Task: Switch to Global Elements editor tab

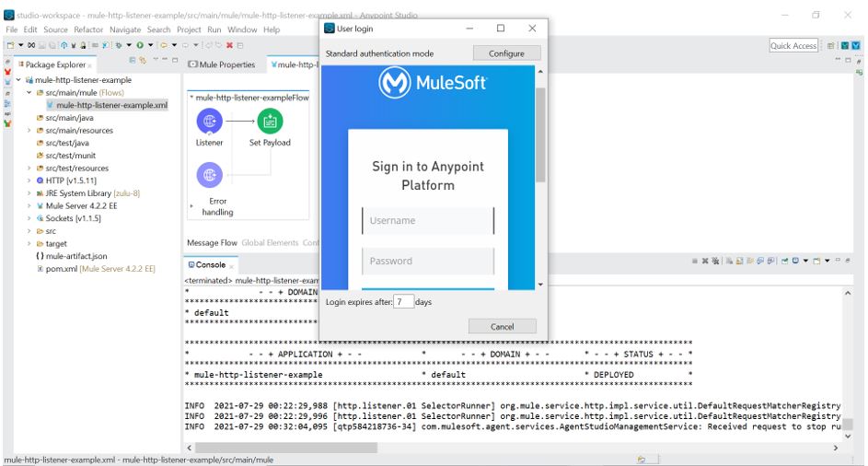Action: click(x=270, y=243)
